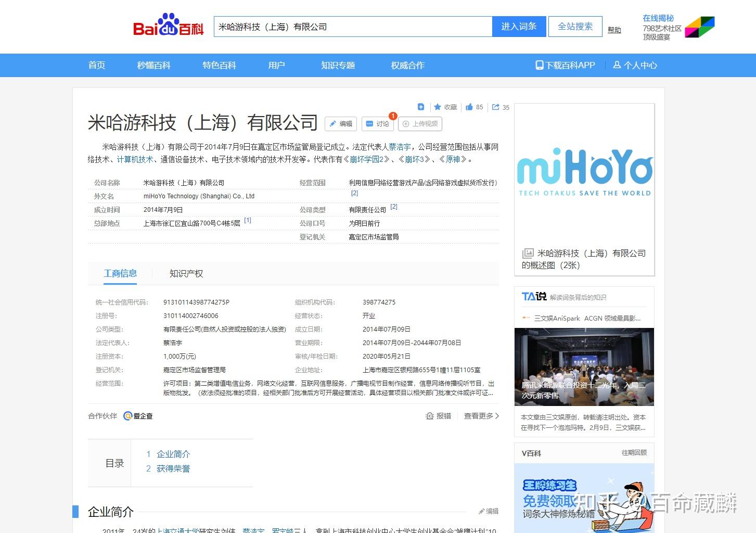Image resolution: width=756 pixels, height=533 pixels.
Task: Open 个人中心 user center
Action: pyautogui.click(x=635, y=65)
